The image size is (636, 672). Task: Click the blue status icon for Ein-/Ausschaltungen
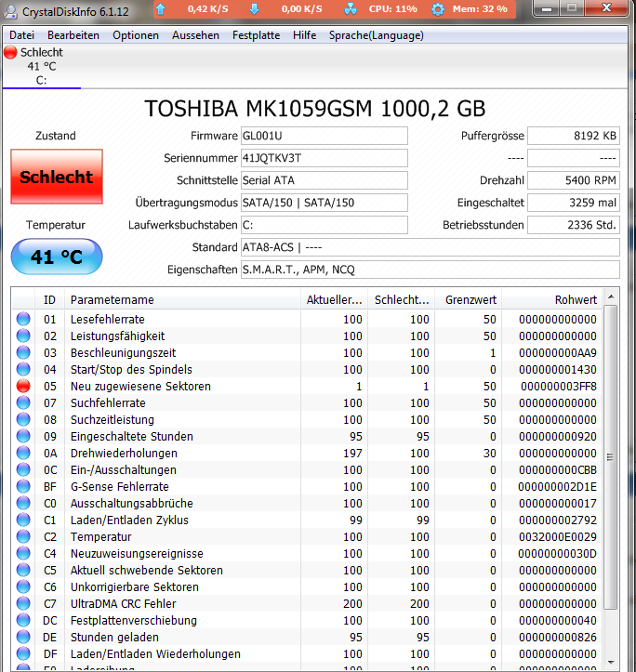click(23, 469)
